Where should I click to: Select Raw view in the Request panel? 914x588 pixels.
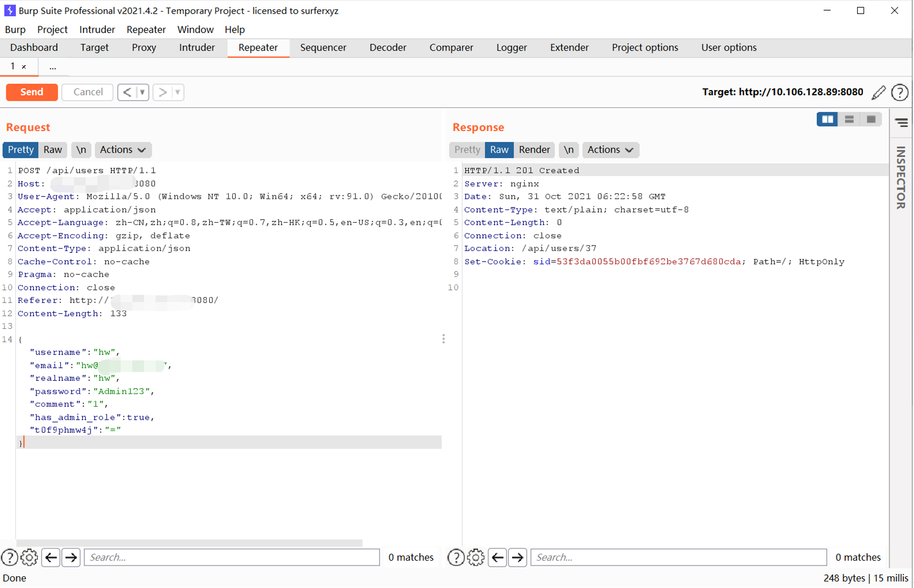pyautogui.click(x=53, y=150)
